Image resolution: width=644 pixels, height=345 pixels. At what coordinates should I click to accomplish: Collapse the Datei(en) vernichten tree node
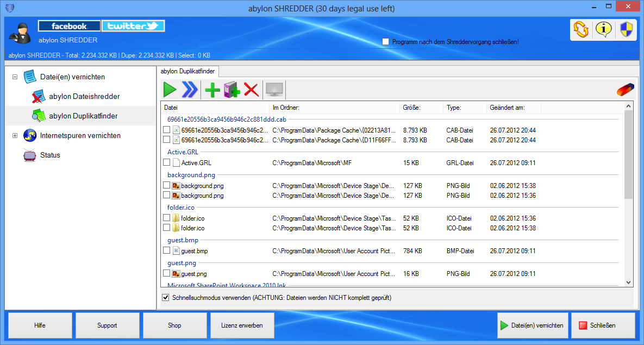click(15, 77)
